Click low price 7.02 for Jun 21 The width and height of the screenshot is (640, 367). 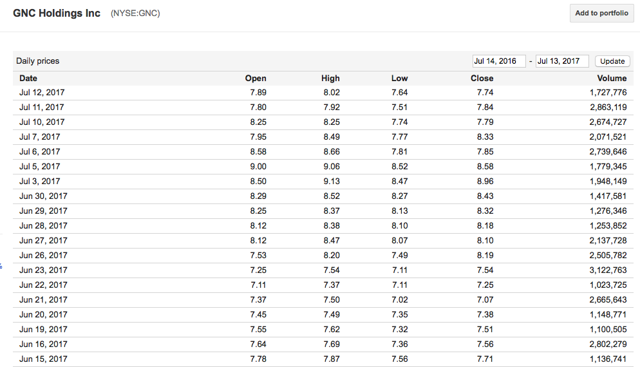click(x=399, y=300)
